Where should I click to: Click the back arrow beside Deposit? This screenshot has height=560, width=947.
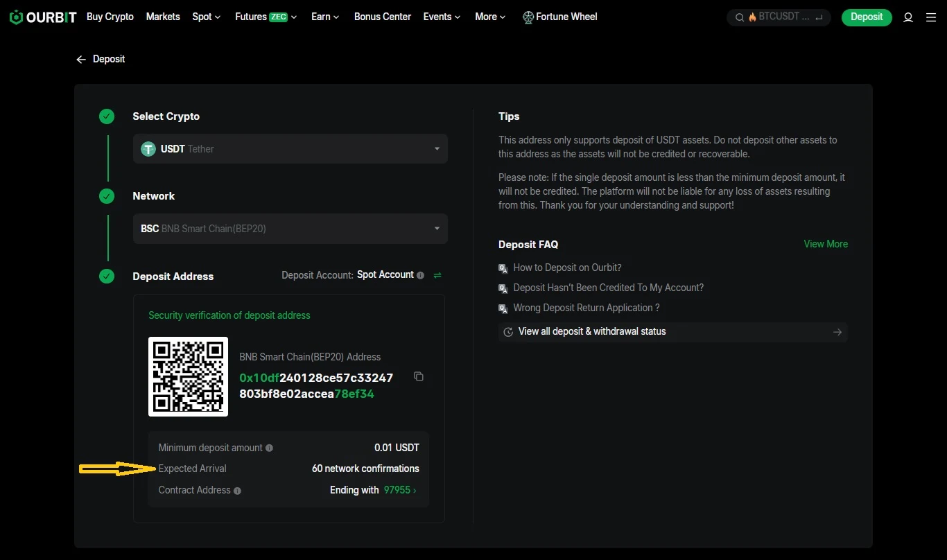81,60
